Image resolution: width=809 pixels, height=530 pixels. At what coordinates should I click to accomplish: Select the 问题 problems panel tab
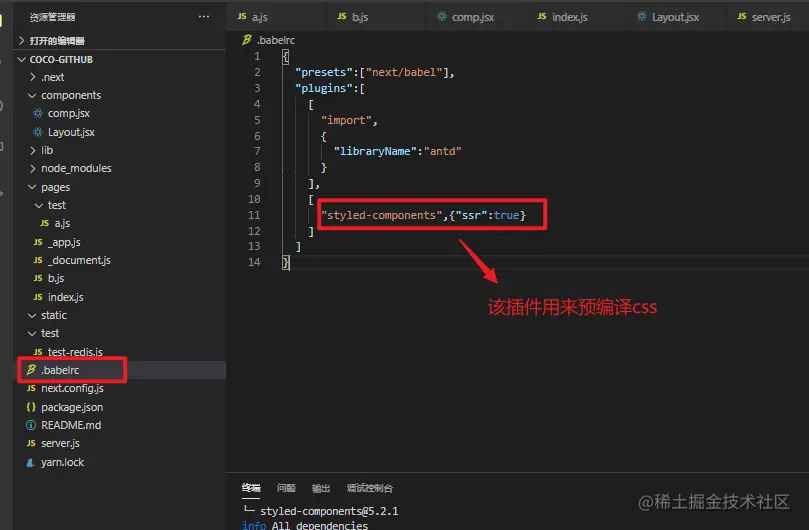(x=286, y=488)
